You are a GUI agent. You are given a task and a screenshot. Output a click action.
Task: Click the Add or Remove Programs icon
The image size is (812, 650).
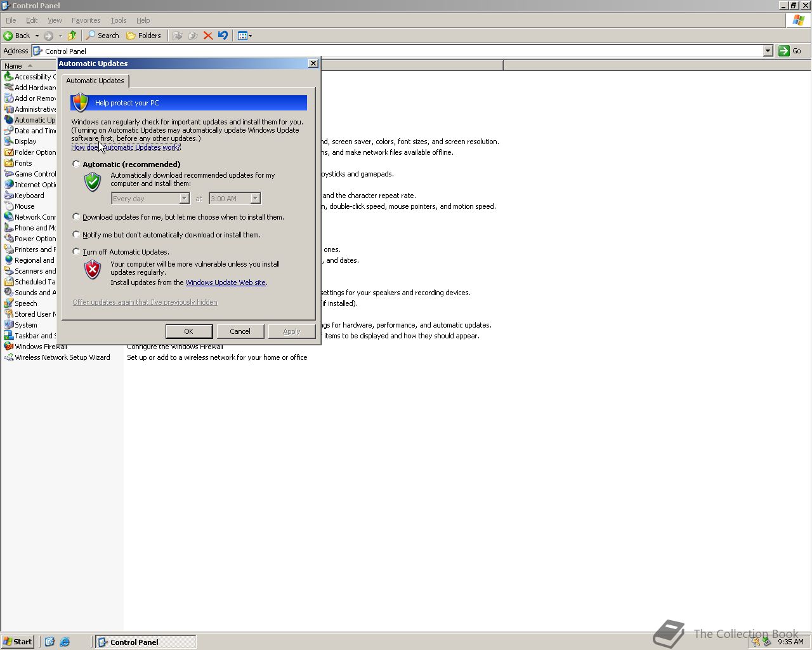point(9,98)
